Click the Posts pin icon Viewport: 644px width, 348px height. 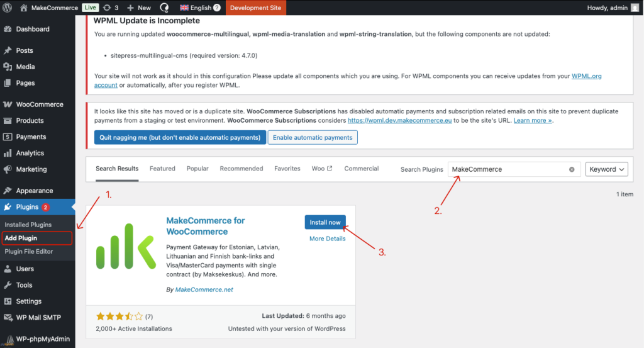[8, 50]
